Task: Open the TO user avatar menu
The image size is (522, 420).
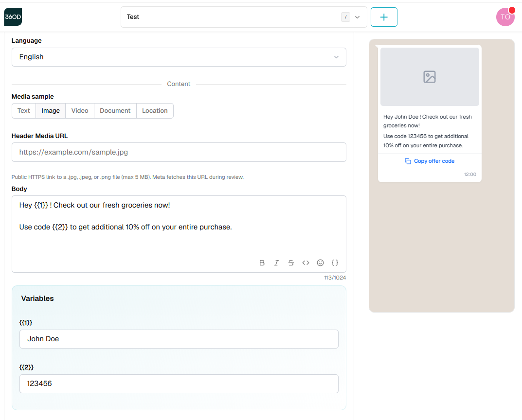Action: tap(505, 17)
